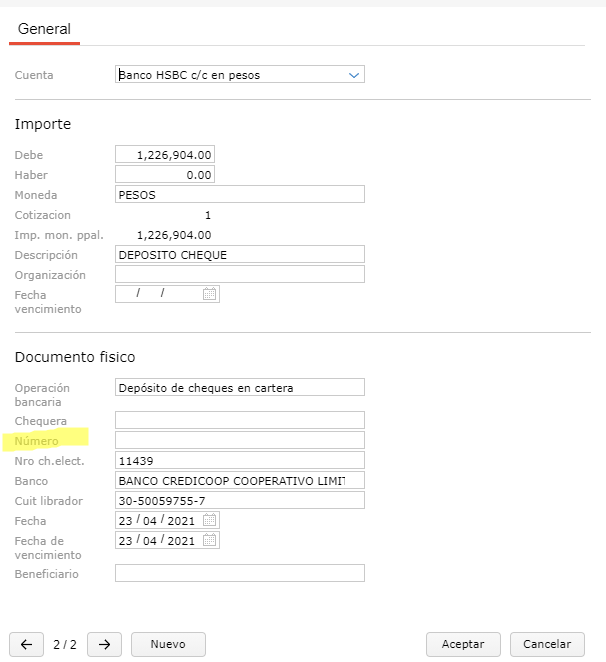606x662 pixels.
Task: Click the 2 / 2 record counter
Action: coord(65,645)
